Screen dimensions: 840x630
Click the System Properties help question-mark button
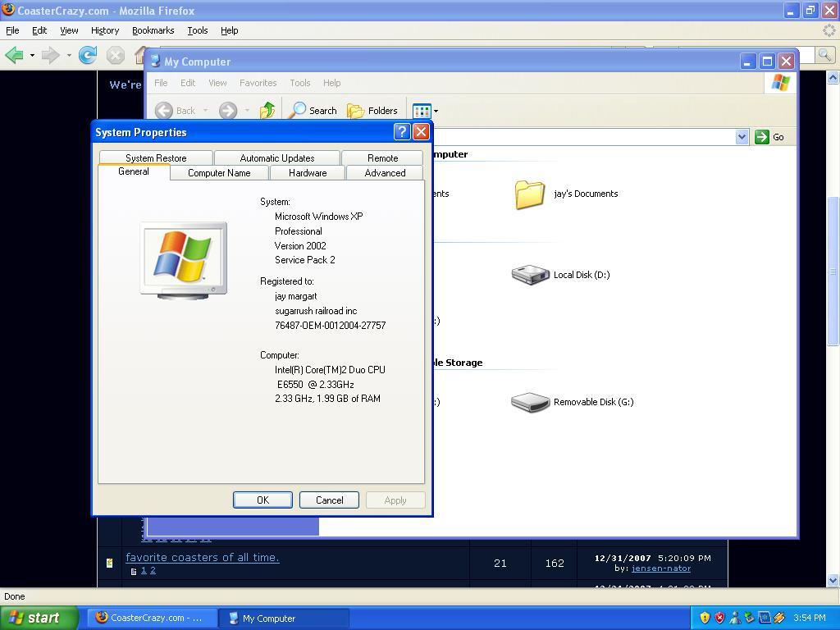(x=402, y=132)
